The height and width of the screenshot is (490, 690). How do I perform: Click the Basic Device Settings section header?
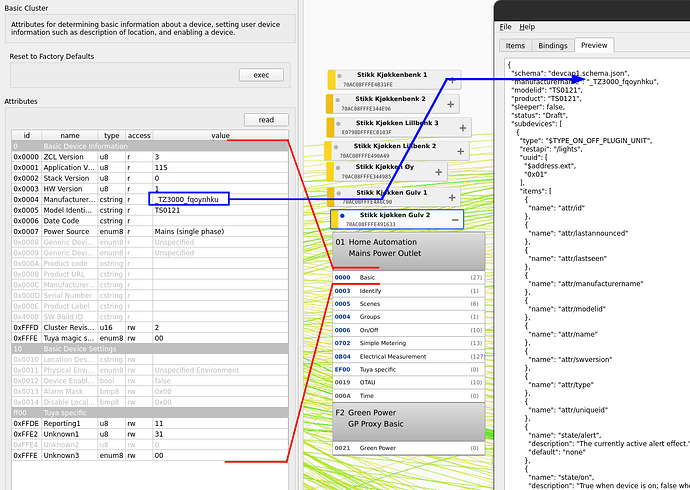click(x=150, y=349)
